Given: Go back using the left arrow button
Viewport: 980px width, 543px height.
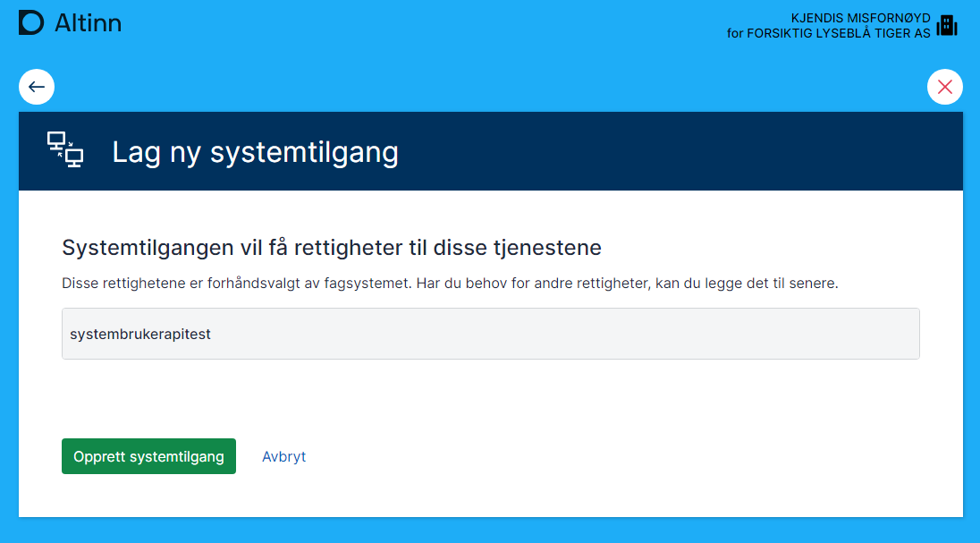Looking at the screenshot, I should tap(37, 87).
